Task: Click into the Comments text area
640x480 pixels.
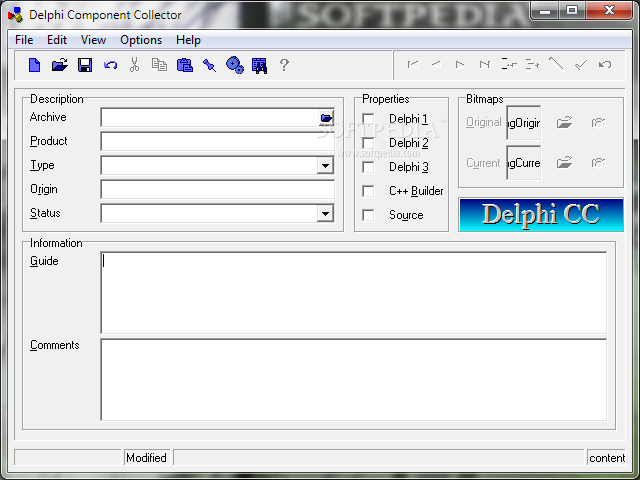Action: 353,380
